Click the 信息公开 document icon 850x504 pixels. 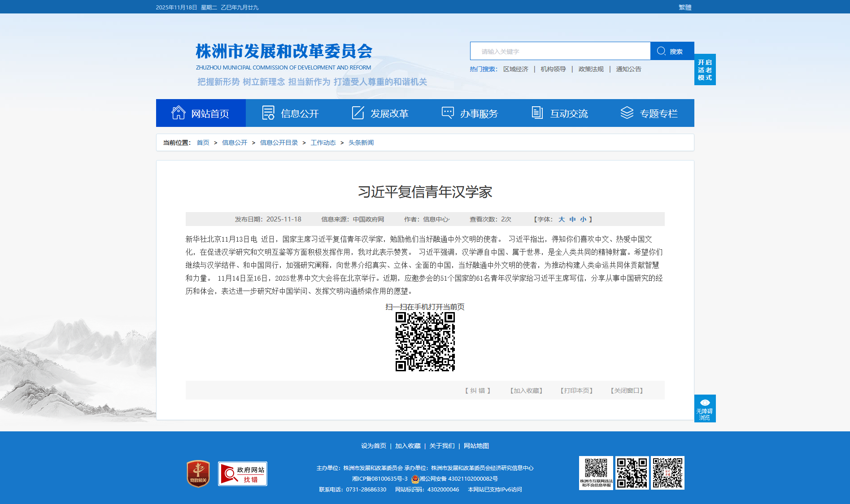tap(268, 113)
